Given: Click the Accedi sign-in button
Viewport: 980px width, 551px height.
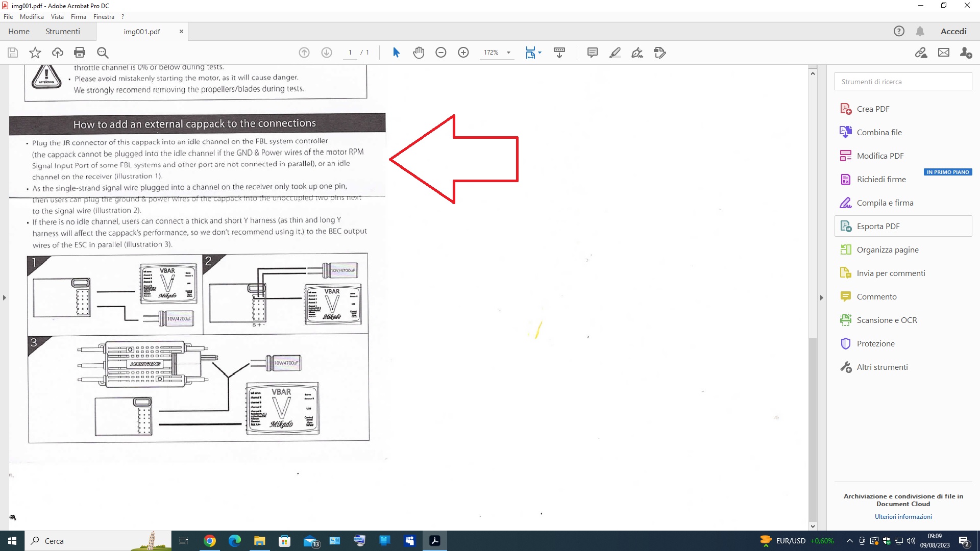Looking at the screenshot, I should click(953, 31).
